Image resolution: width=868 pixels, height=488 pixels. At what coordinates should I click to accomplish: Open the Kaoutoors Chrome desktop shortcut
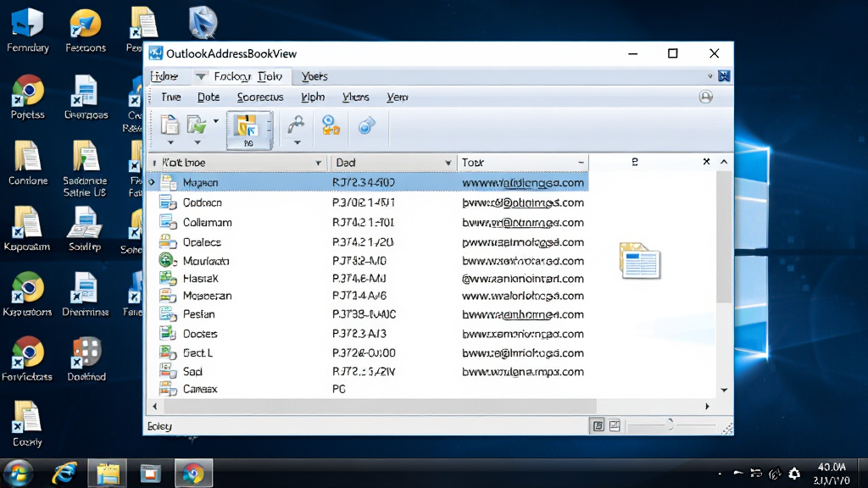(27, 294)
